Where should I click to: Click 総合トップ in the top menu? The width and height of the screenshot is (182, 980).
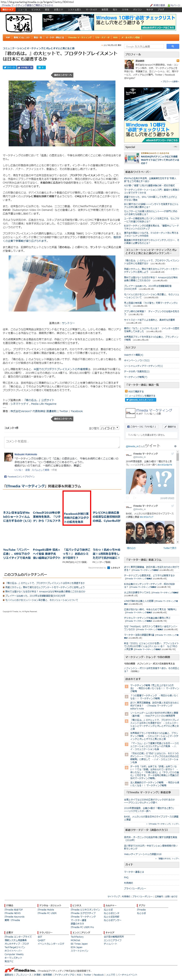pos(8,10)
